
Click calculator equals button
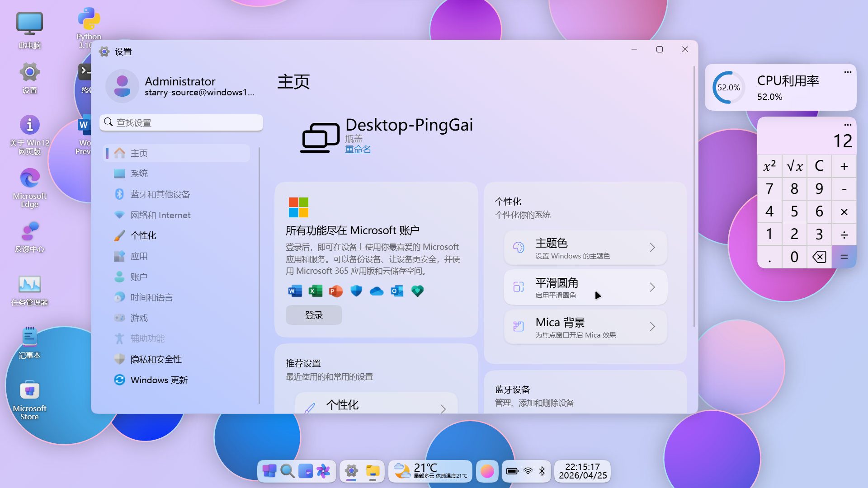pyautogui.click(x=844, y=257)
